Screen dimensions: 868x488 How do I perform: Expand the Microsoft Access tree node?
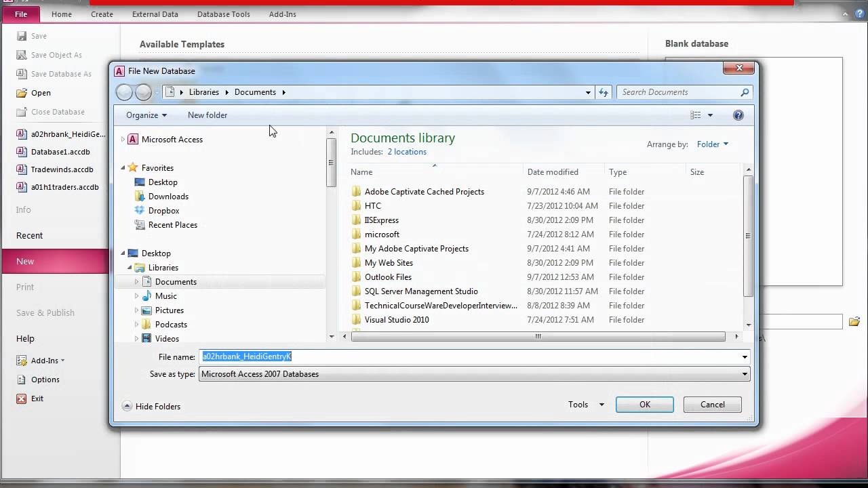[123, 140]
